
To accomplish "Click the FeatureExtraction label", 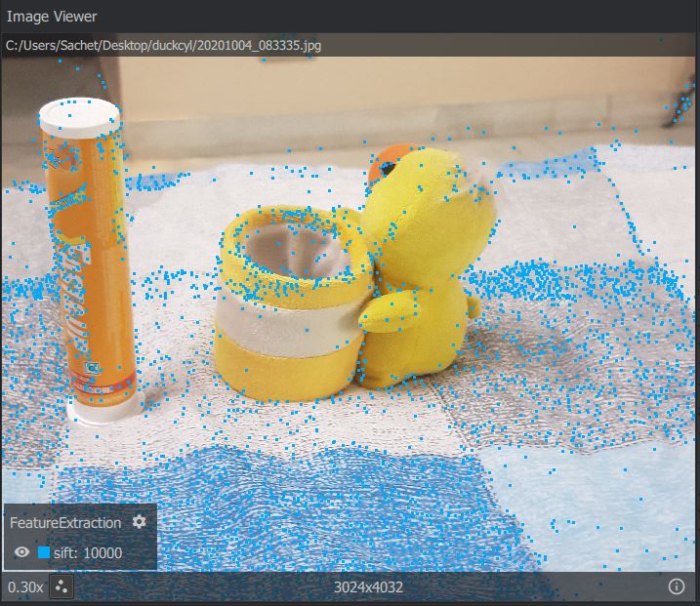I will click(x=65, y=522).
